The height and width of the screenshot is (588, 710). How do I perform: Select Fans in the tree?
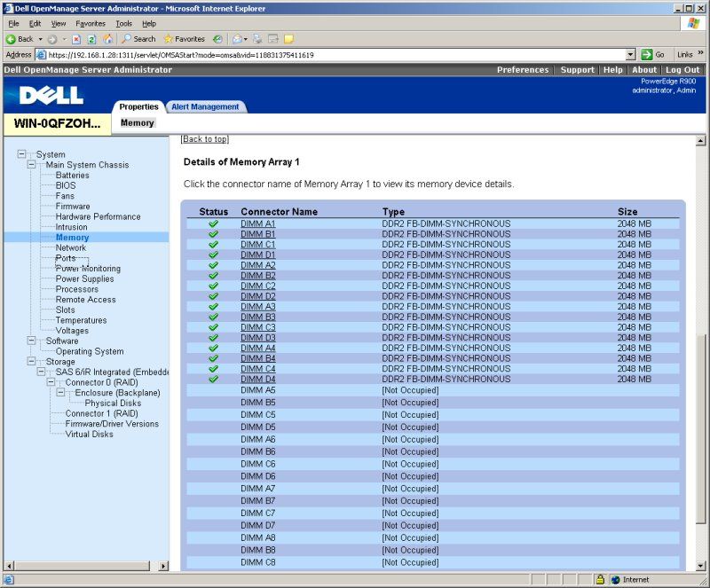click(65, 196)
